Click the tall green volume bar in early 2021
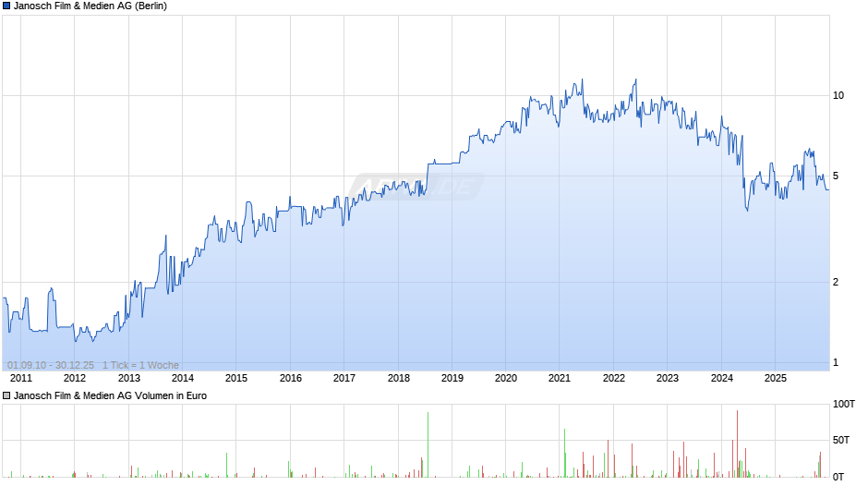 click(x=564, y=454)
